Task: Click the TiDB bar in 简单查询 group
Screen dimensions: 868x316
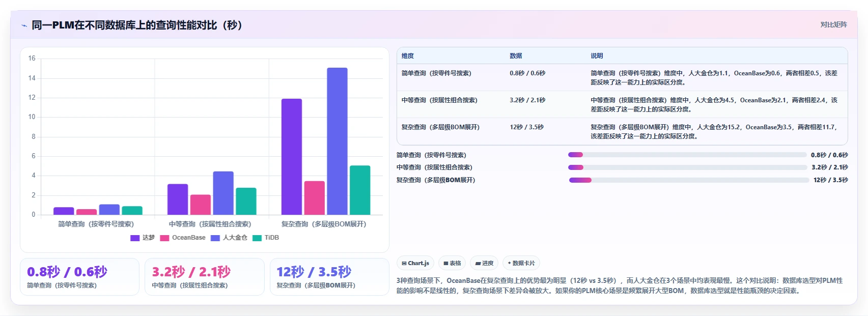Action: point(132,211)
